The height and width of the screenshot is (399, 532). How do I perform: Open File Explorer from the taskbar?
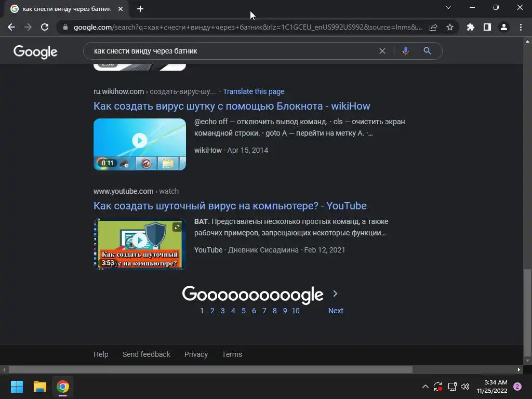click(39, 387)
